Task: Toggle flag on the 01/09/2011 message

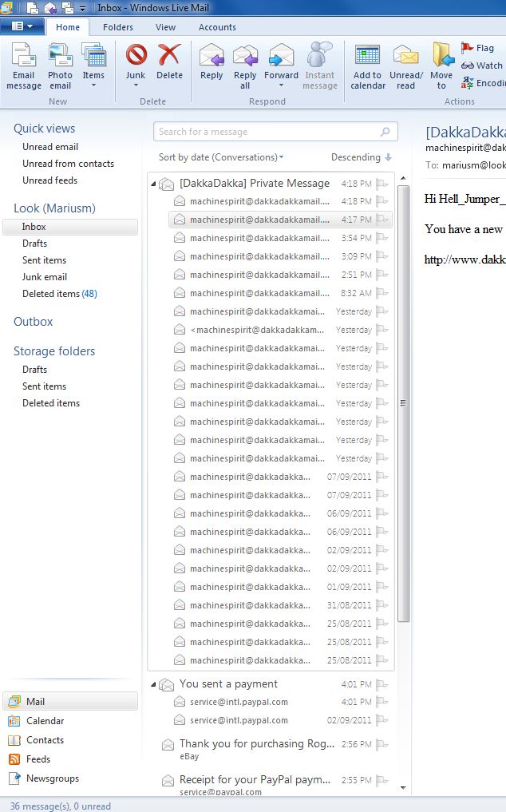Action: click(382, 587)
